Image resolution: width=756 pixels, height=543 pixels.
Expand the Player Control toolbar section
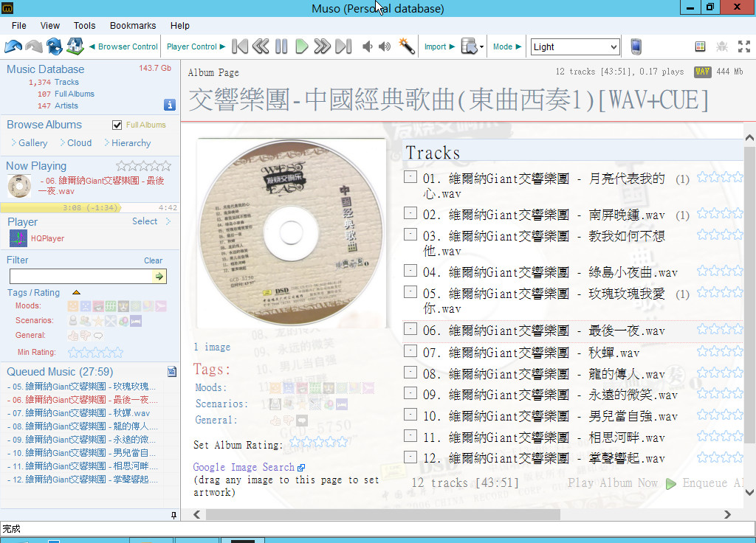(196, 46)
